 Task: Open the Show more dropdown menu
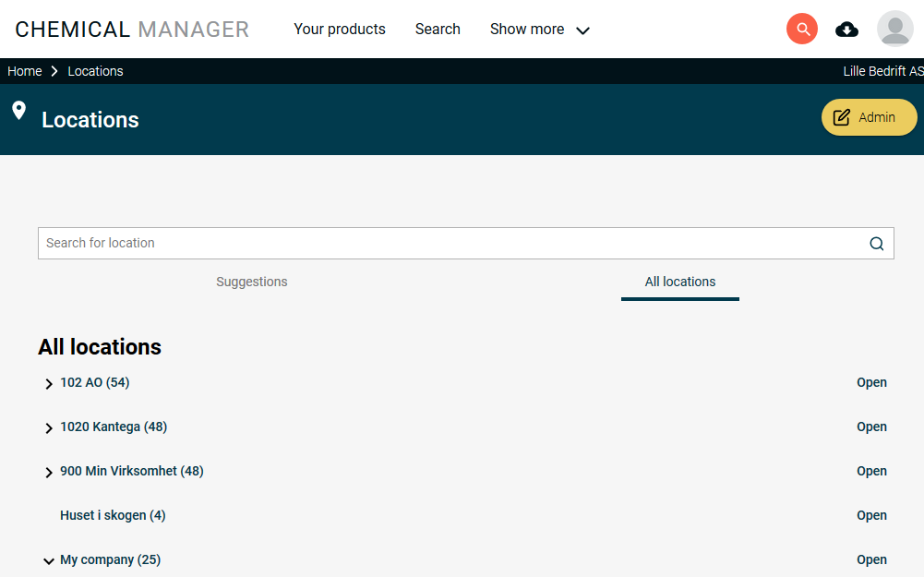[539, 30]
